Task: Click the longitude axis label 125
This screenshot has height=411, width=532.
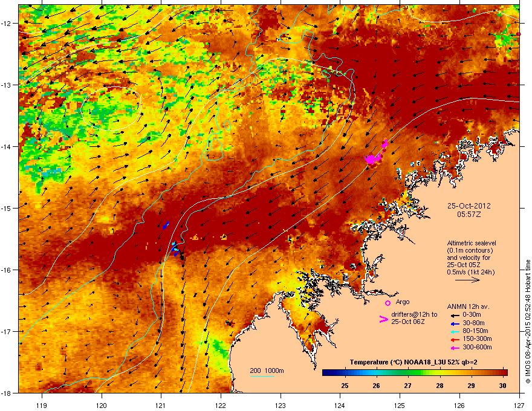Action: (x=400, y=405)
